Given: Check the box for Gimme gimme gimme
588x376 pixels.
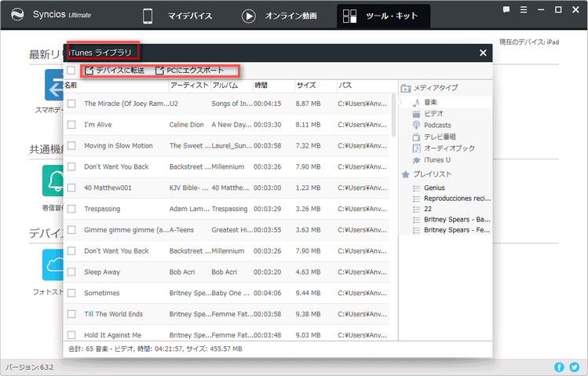Looking at the screenshot, I should coord(71,229).
